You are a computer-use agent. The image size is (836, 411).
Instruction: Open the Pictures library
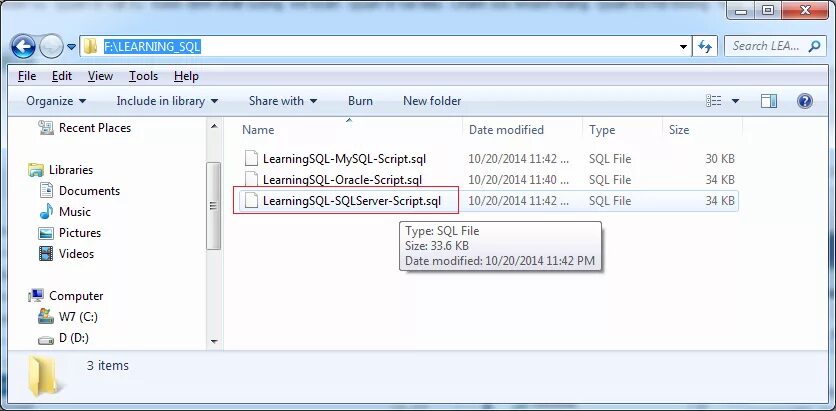coord(80,233)
